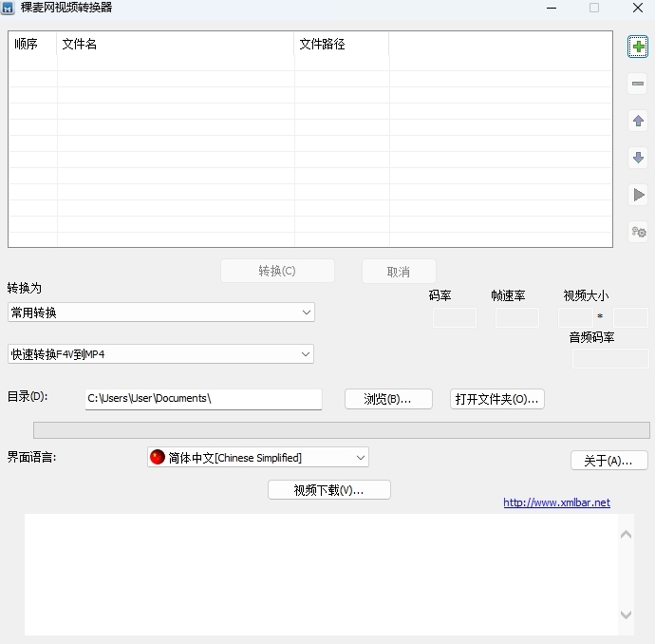Click the output directory path field
Image resolution: width=655 pixels, height=644 pixels.
[203, 399]
